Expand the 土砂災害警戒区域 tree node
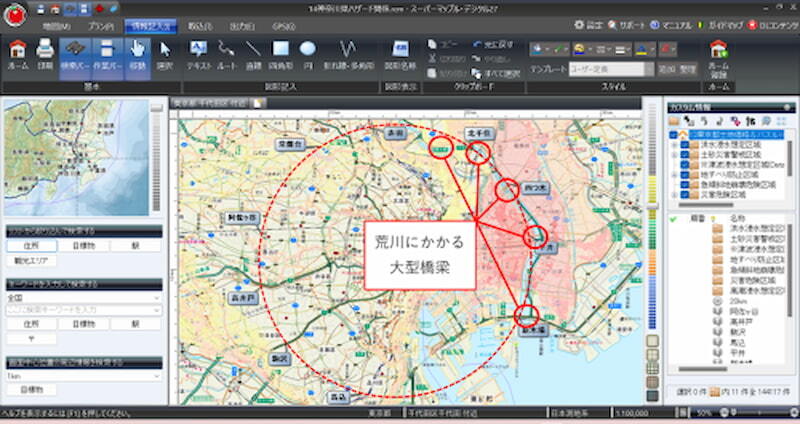This screenshot has height=424, width=800. [x=674, y=155]
